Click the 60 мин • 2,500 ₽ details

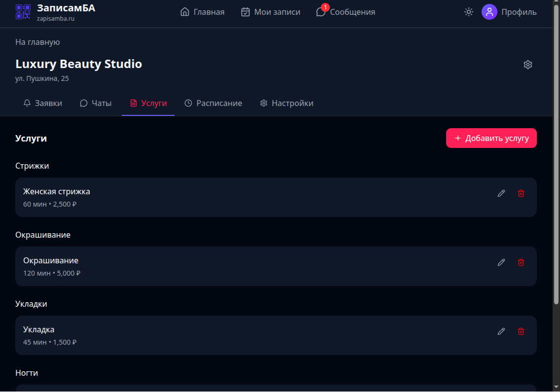coord(50,204)
